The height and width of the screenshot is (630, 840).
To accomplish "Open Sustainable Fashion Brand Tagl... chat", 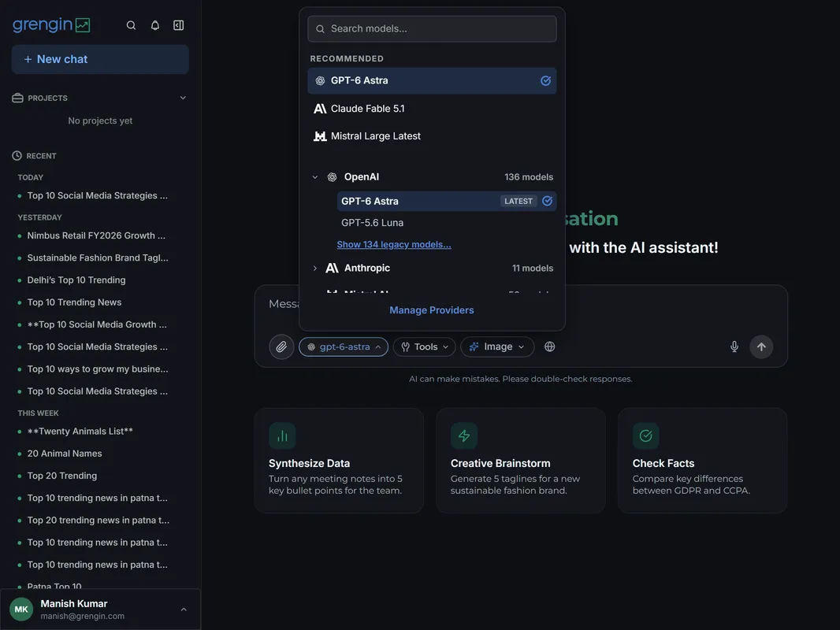I will tap(98, 258).
